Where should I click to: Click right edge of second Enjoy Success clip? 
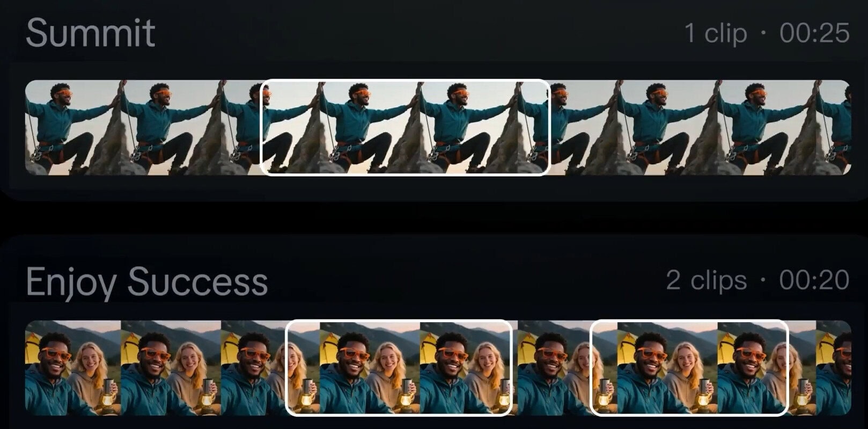(787, 368)
